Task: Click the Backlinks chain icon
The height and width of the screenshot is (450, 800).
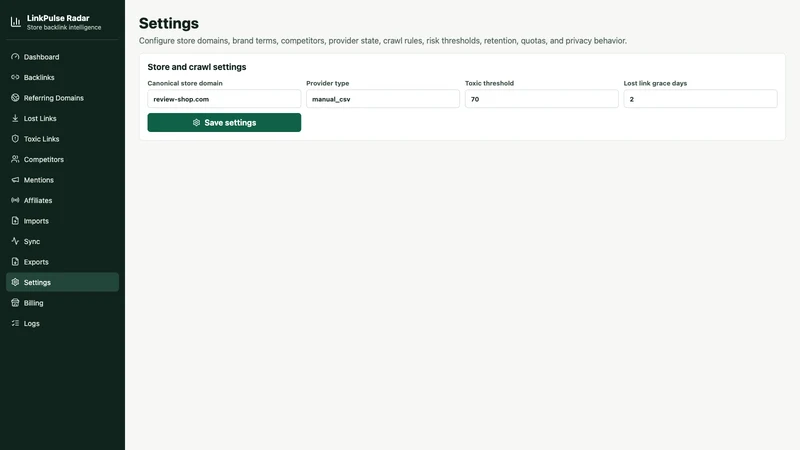Action: point(15,77)
